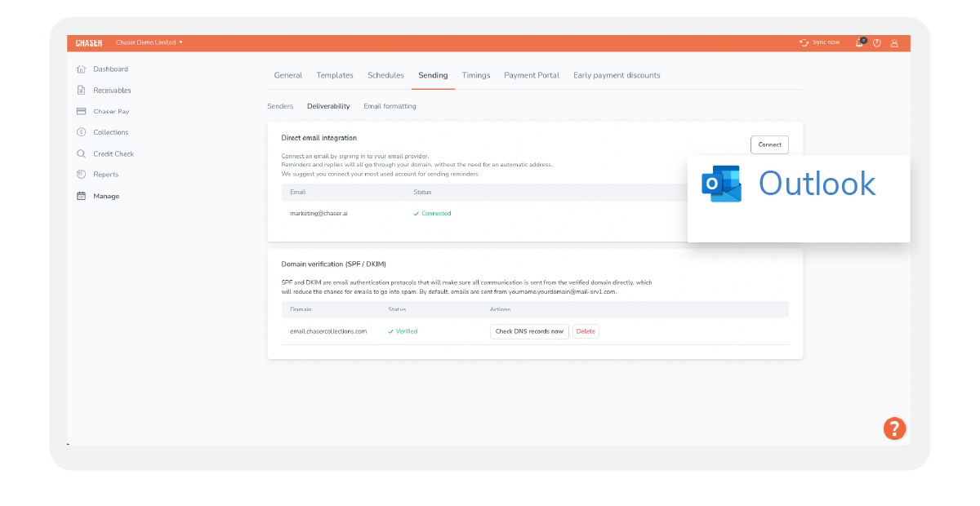This screenshot has width=980, height=506.
Task: Open notifications via the bell icon
Action: coord(859,43)
